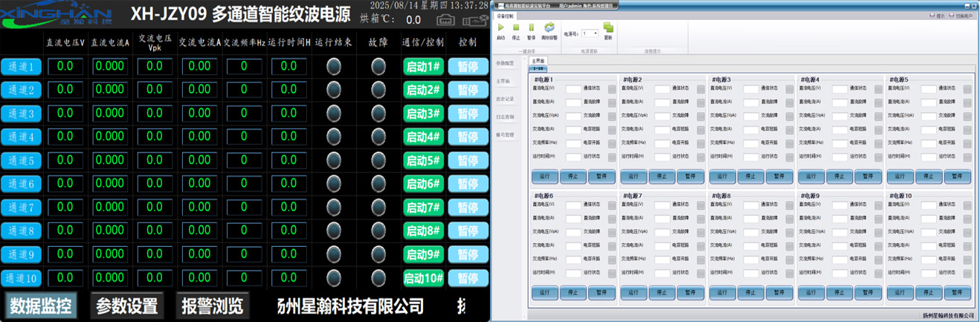Click the 清除报警 refresh arrows icon
980x322 pixels.
click(x=549, y=28)
